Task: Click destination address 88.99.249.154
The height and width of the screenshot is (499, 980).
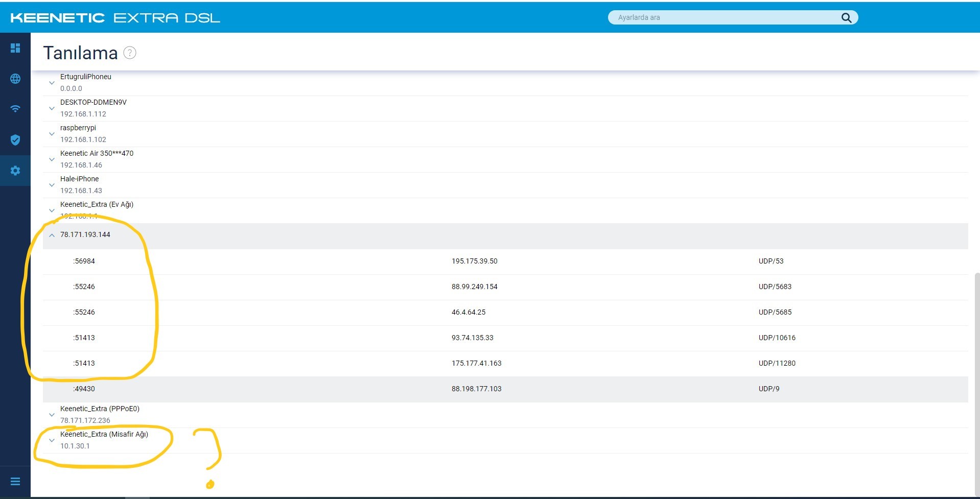Action: [x=475, y=287]
